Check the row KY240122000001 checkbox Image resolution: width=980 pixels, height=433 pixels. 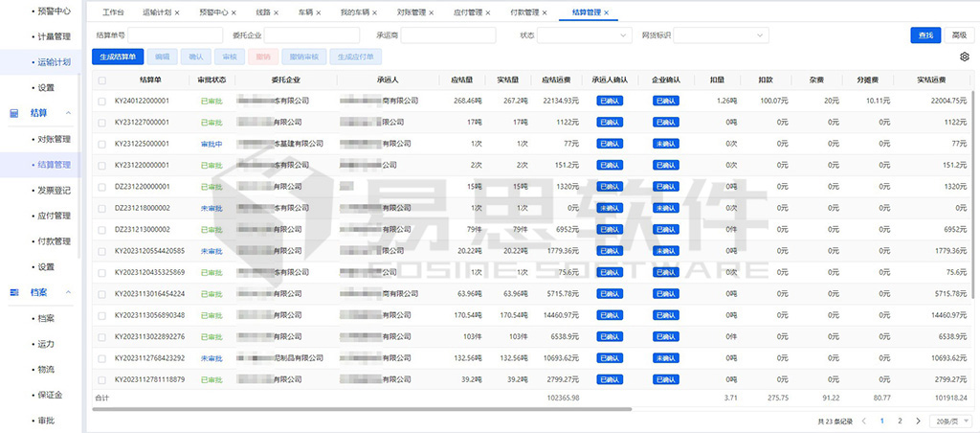101,101
